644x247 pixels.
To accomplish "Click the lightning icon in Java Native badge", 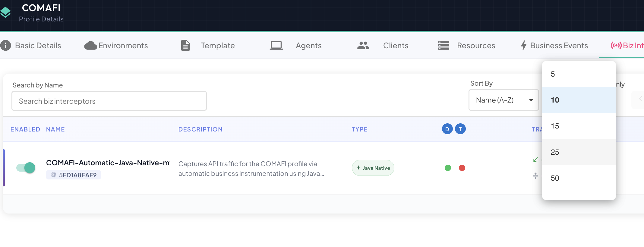I will point(358,168).
